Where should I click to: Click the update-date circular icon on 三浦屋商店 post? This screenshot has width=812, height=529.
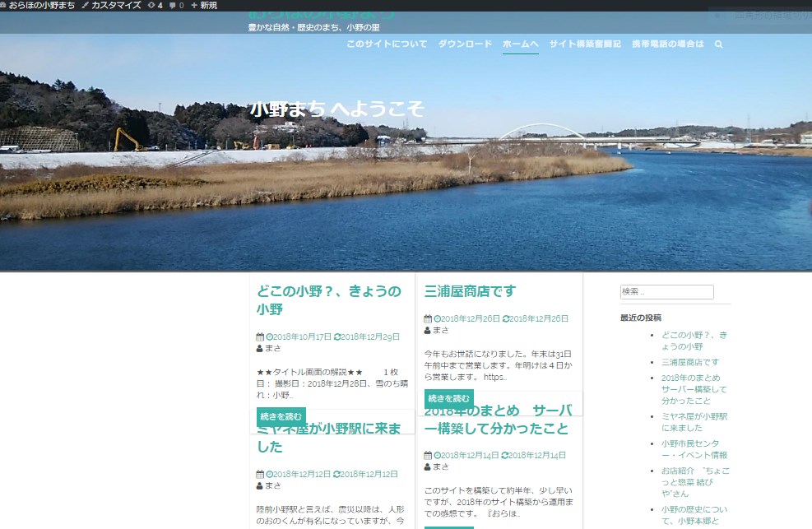[508, 318]
